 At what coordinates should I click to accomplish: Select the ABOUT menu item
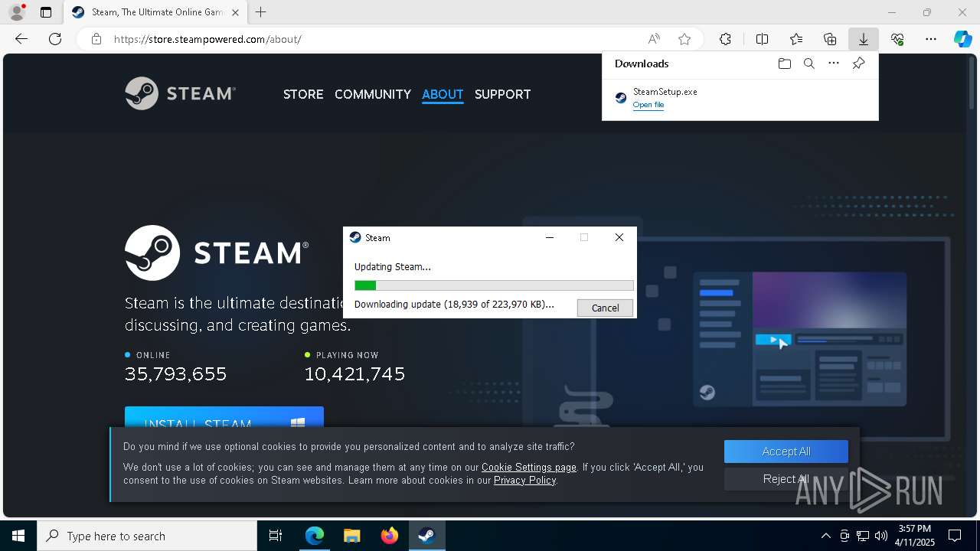click(x=443, y=94)
